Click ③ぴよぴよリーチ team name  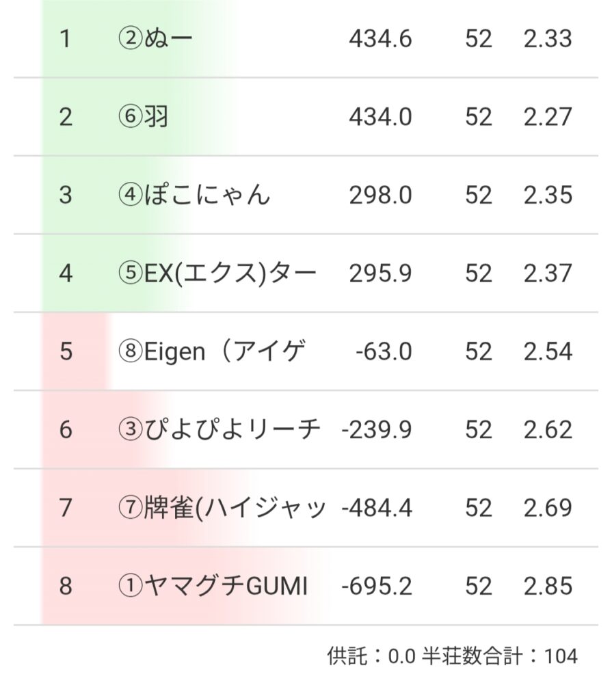219,430
